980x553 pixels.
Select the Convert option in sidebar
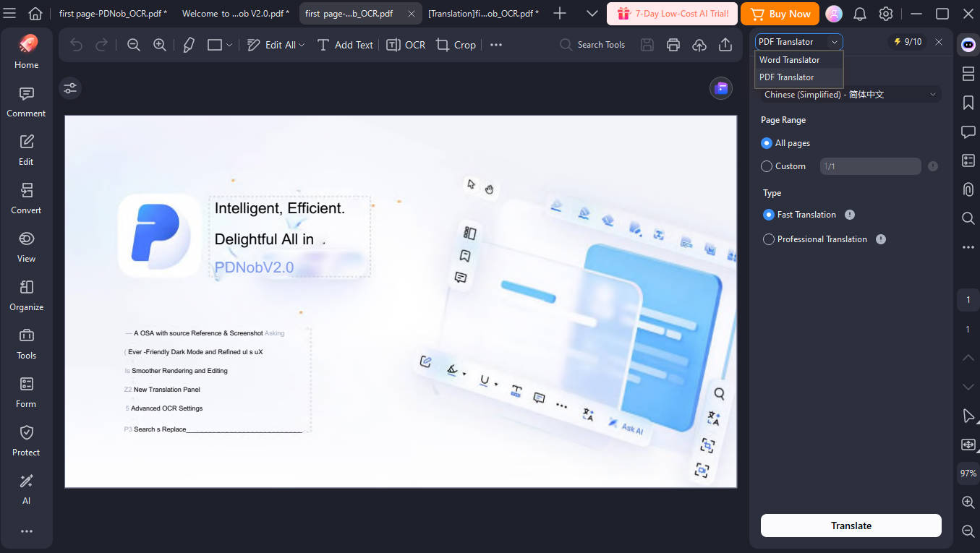tap(26, 199)
